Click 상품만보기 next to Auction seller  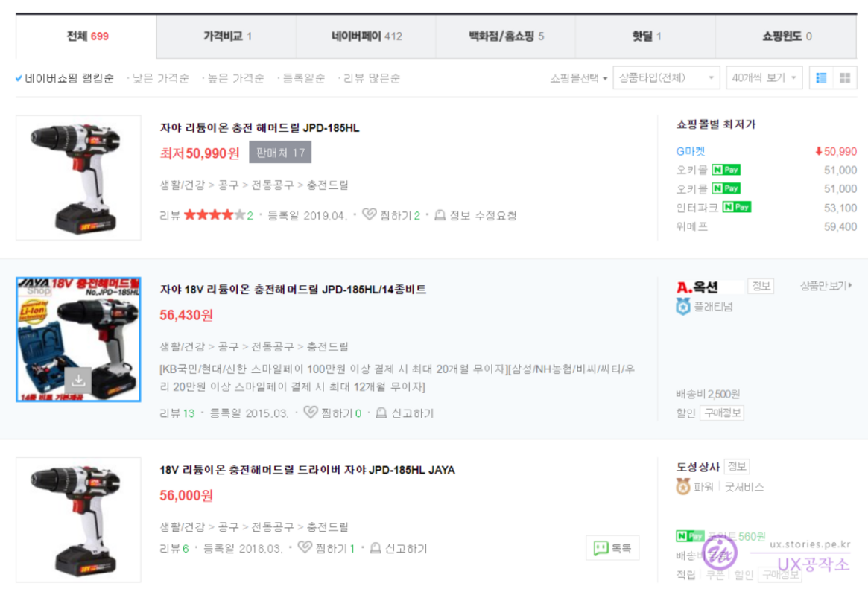[x=826, y=286]
